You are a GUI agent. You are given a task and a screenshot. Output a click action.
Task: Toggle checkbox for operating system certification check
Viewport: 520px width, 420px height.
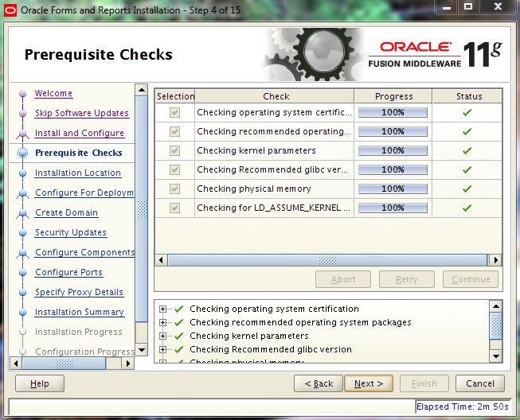pos(174,113)
